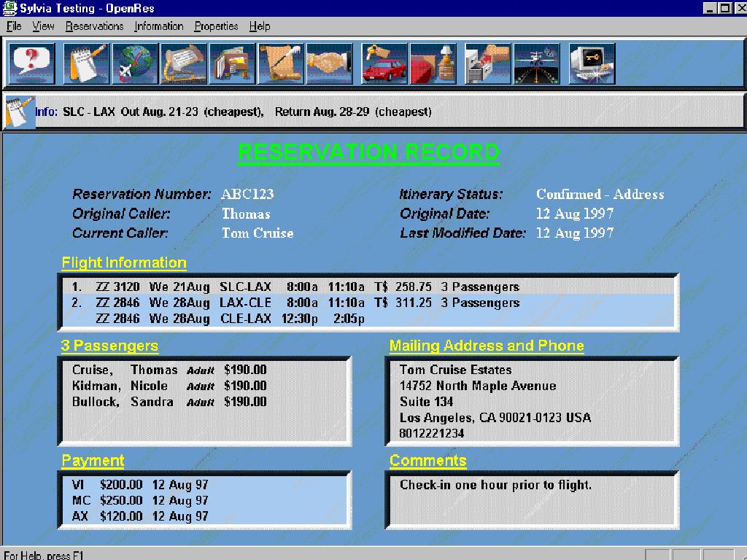
Task: Click the Mailing Address and Phone heading
Action: click(x=487, y=346)
